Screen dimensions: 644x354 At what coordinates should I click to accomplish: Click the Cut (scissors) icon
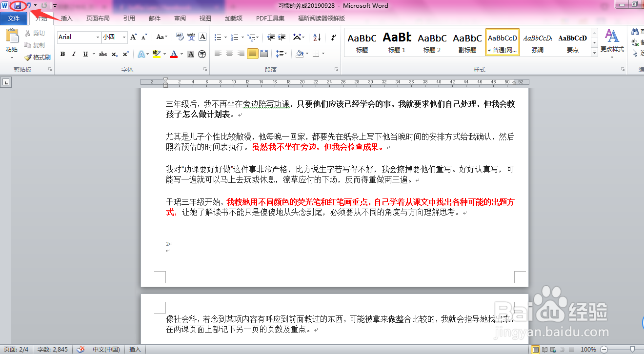[x=27, y=33]
